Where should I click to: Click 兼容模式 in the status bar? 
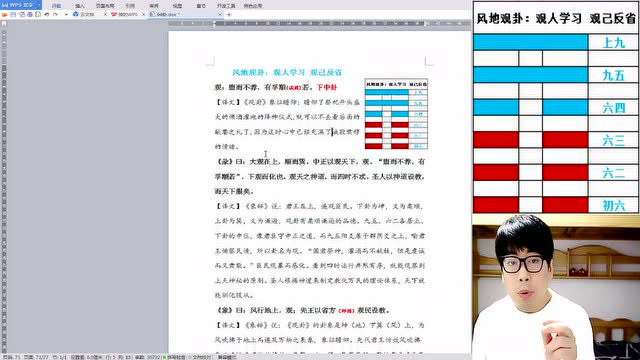227,357
